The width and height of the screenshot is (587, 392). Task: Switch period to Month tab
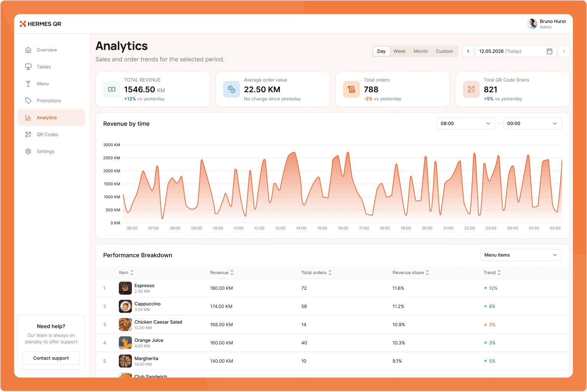[421, 51]
